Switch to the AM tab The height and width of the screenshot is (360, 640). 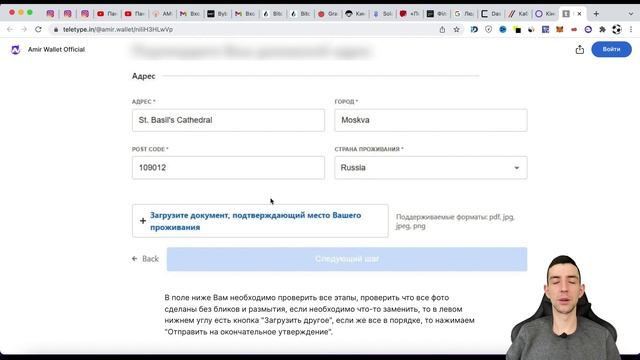click(162, 13)
